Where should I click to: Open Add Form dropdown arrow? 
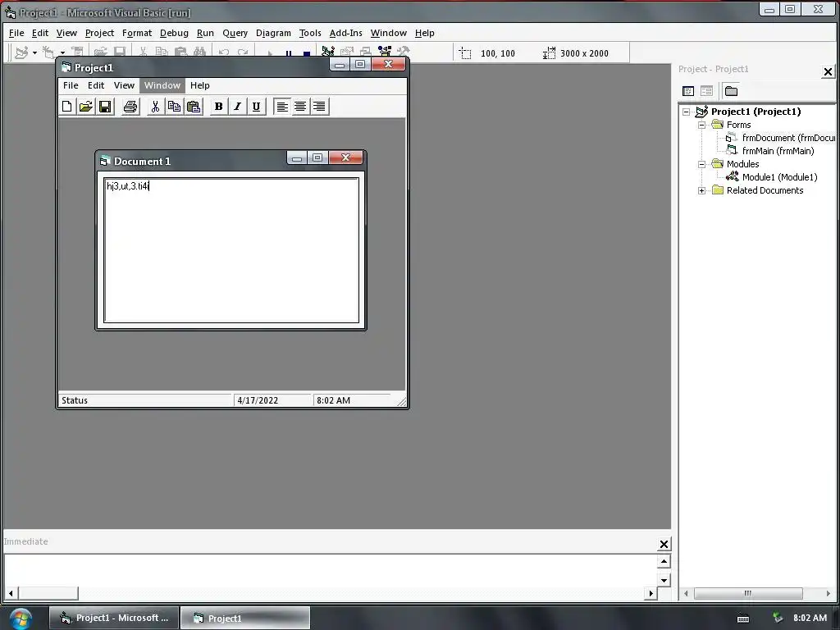62,52
